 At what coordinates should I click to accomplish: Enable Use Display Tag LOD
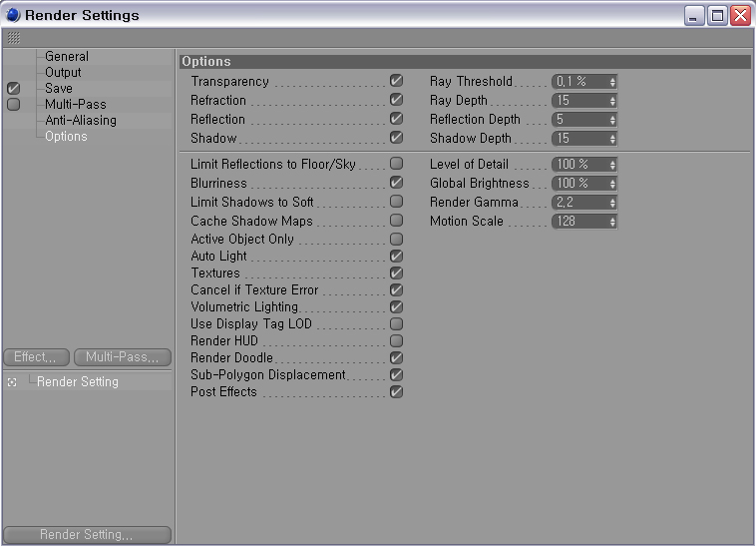point(396,323)
